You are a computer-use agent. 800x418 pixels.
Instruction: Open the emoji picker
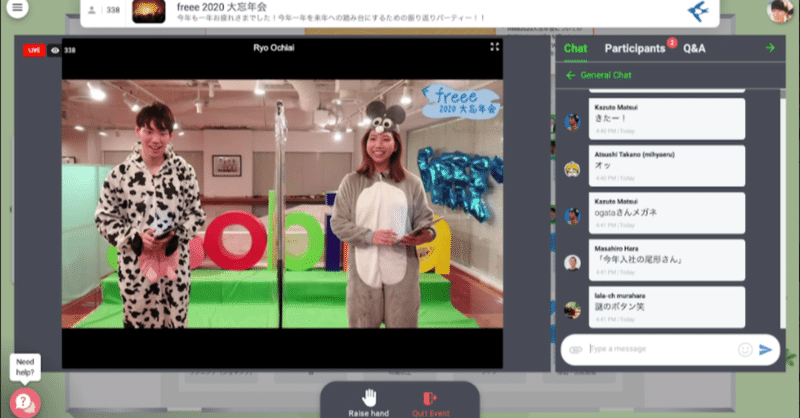pyautogui.click(x=745, y=350)
